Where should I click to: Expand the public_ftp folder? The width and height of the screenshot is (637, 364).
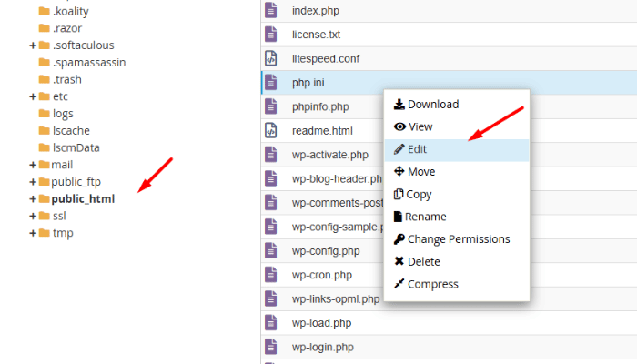[33, 182]
